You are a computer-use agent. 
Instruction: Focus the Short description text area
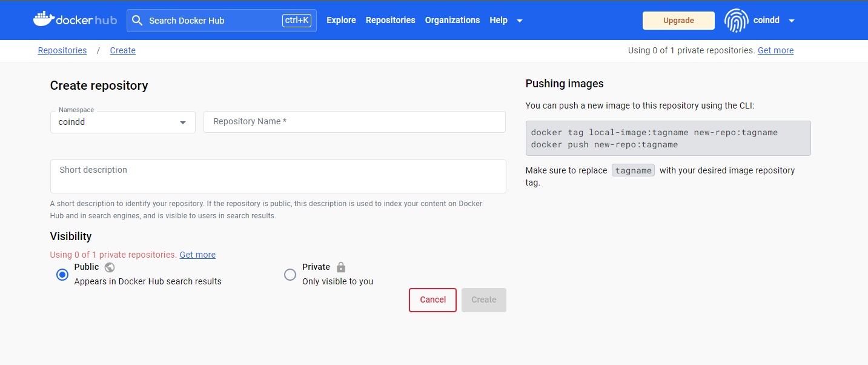(278, 176)
